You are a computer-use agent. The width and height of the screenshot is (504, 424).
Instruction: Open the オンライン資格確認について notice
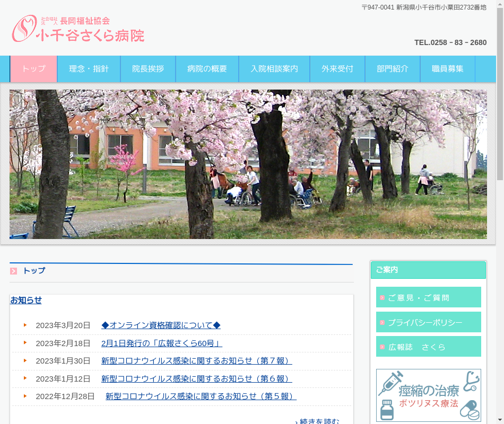(x=161, y=325)
